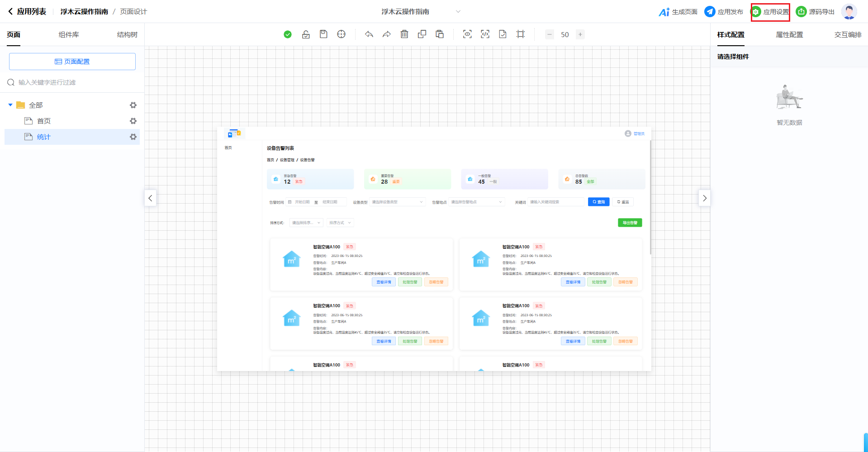The height and width of the screenshot is (452, 868).
Task: Redo the last undone action
Action: pos(387,34)
